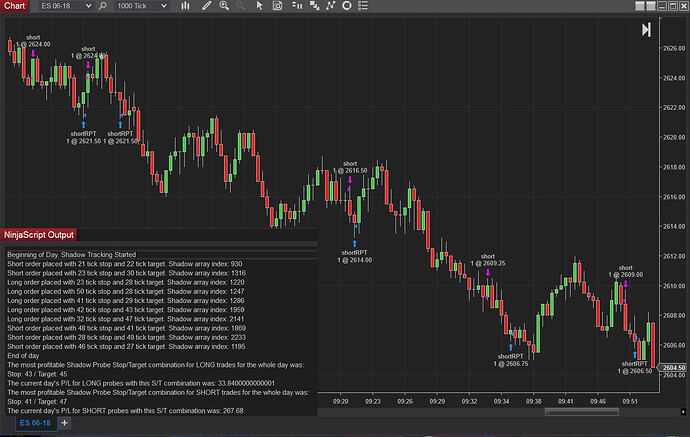The height and width of the screenshot is (437, 690).
Task: Click the zoom out magnifier icon
Action: click(240, 6)
